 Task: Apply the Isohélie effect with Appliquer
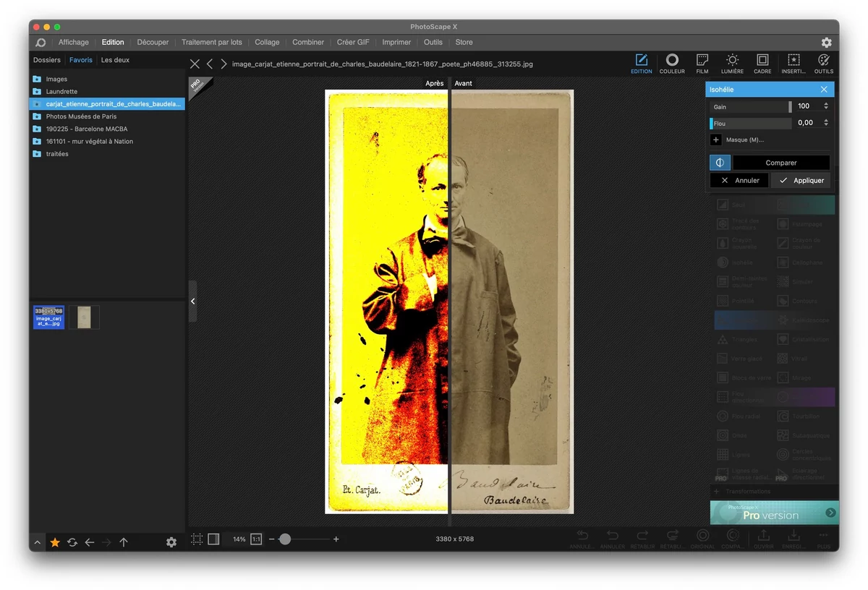801,180
